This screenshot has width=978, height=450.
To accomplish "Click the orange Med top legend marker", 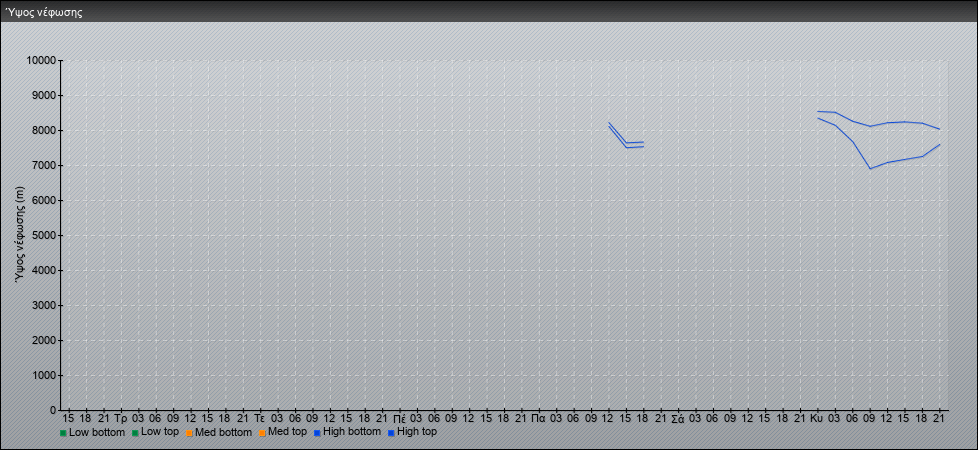I will click(263, 433).
